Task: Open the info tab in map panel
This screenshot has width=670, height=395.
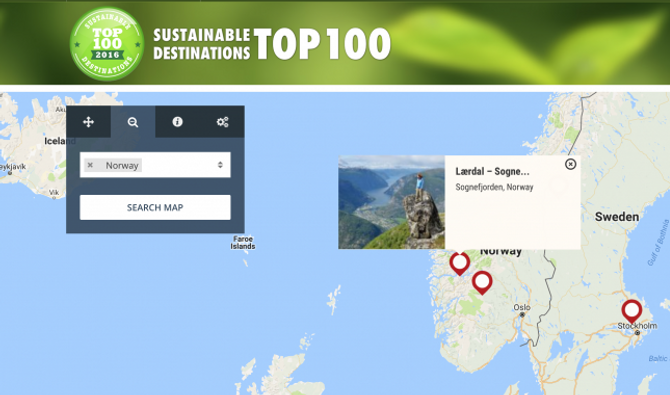Action: [x=177, y=122]
